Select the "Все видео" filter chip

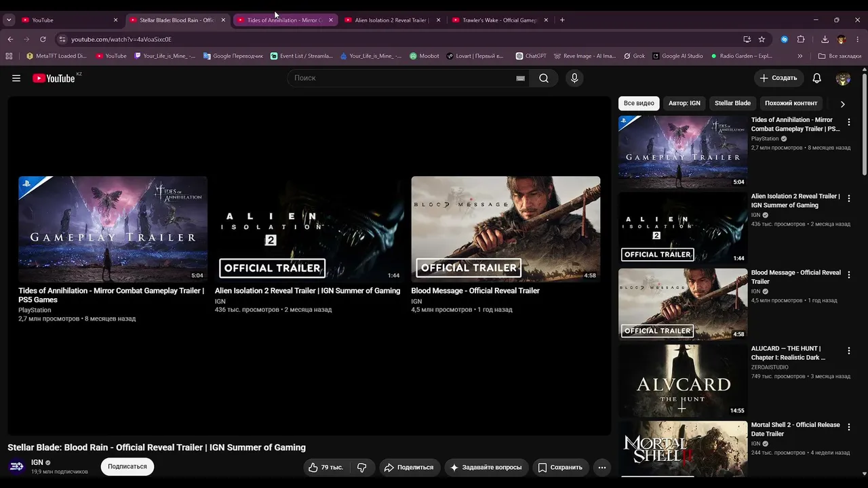pyautogui.click(x=639, y=104)
